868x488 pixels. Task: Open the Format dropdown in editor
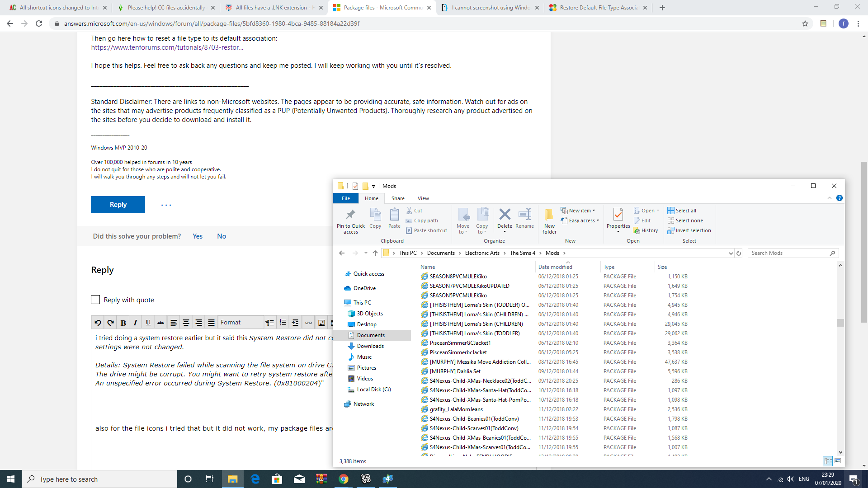[241, 323]
